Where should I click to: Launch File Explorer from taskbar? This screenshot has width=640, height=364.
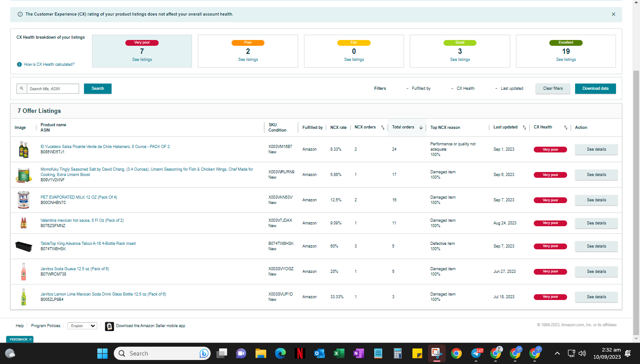[x=260, y=353]
